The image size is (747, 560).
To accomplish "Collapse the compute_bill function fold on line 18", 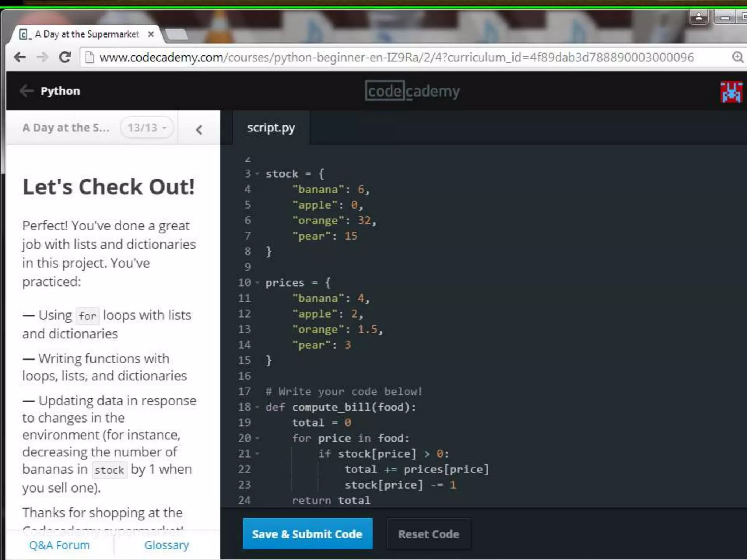I will (x=257, y=407).
